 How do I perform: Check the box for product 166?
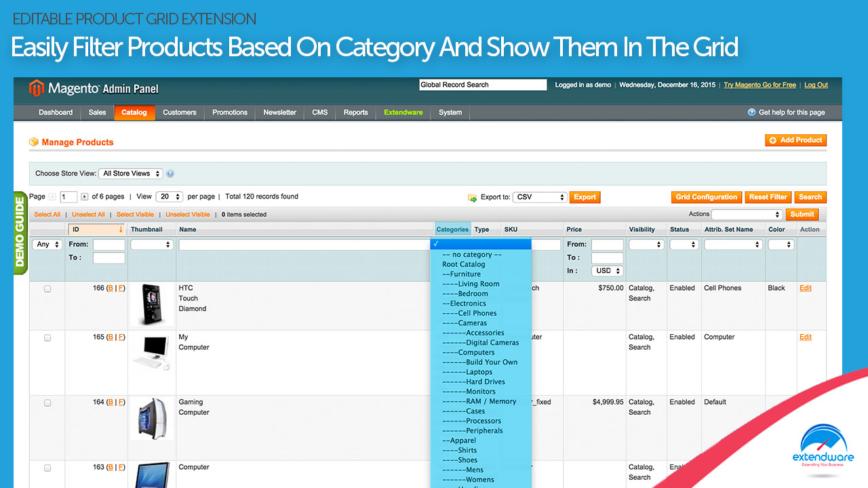point(47,289)
